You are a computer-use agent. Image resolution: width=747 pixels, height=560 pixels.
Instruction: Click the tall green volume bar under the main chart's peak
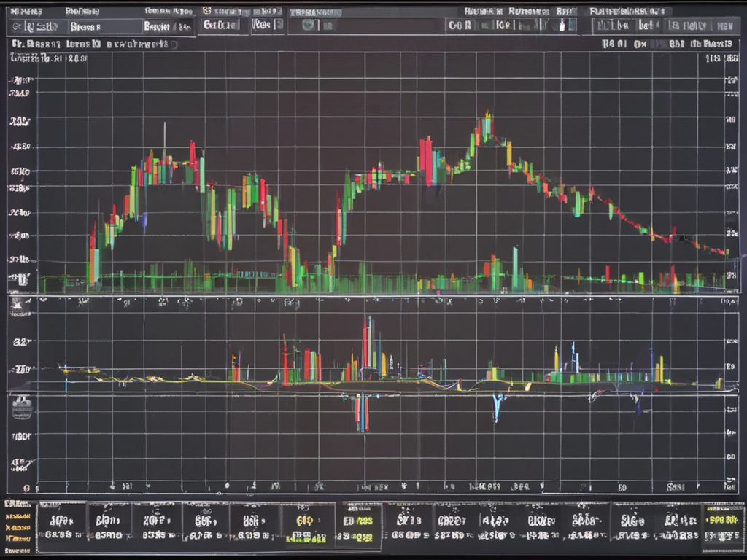coord(515,268)
